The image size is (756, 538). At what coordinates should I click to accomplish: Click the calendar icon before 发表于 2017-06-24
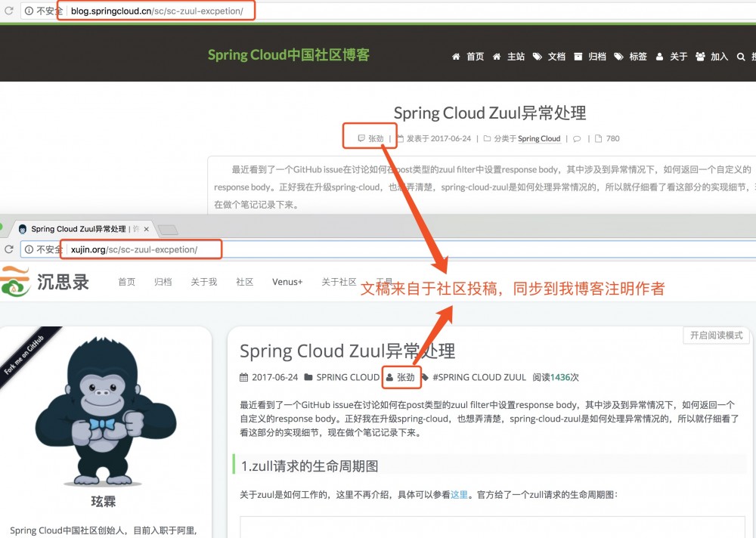click(x=400, y=138)
